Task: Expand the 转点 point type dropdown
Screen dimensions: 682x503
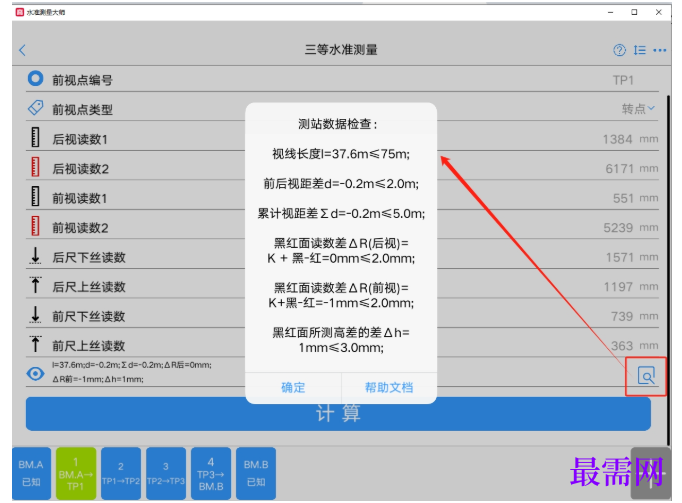Action: (638, 108)
